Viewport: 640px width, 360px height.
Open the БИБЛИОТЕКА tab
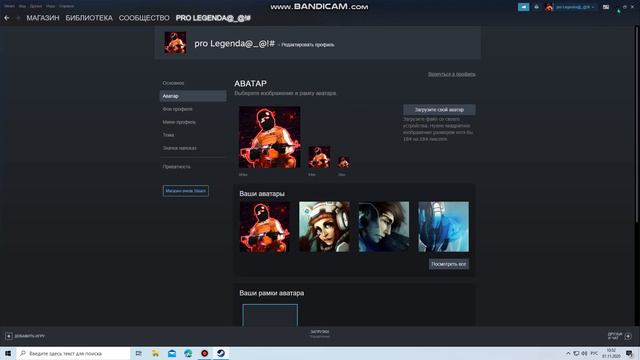(x=89, y=18)
